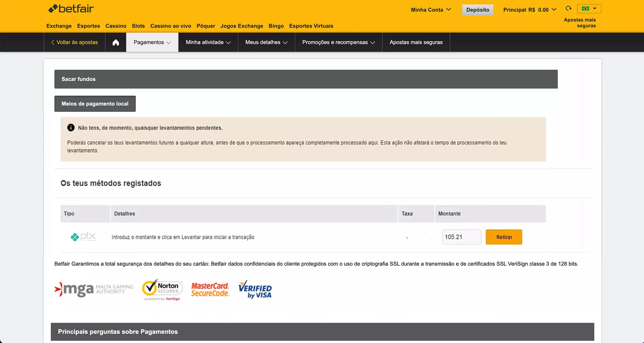Click the Retirar button
The width and height of the screenshot is (644, 343).
tap(504, 237)
